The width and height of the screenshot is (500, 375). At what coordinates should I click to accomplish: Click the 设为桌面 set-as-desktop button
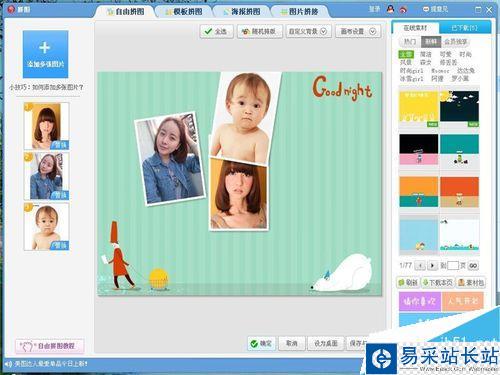pyautogui.click(x=325, y=343)
